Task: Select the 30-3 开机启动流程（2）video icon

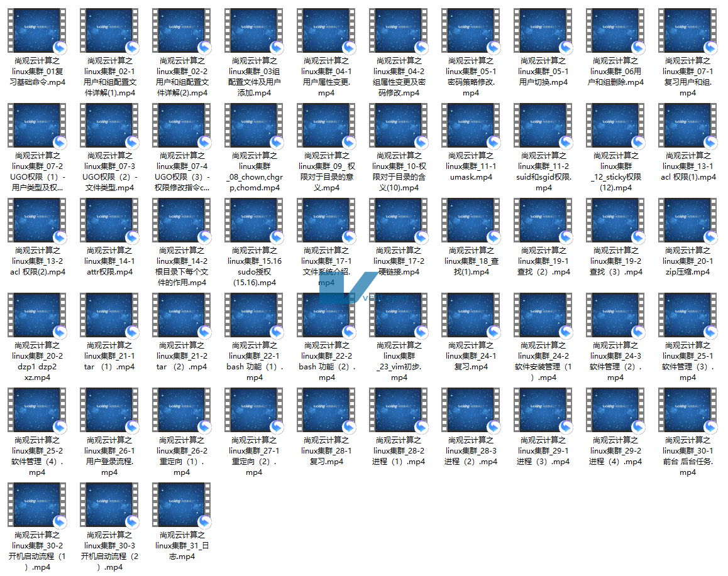Action: pos(109,504)
